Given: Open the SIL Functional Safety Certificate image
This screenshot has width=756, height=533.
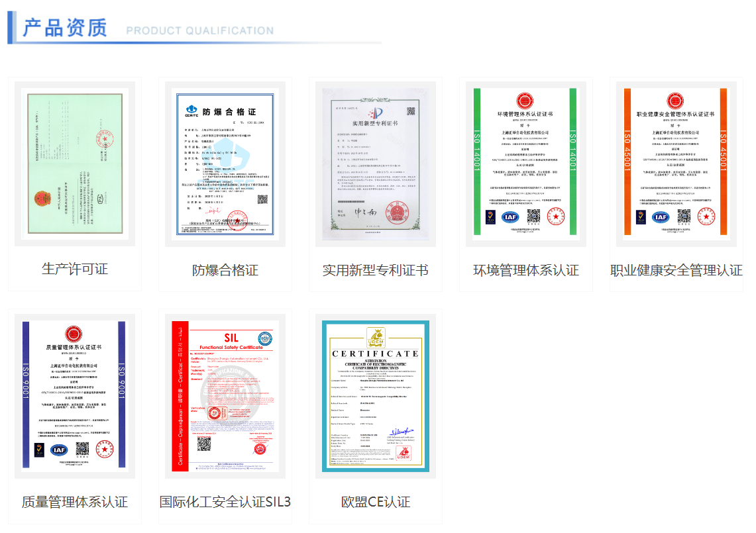Looking at the screenshot, I should click(x=225, y=396).
